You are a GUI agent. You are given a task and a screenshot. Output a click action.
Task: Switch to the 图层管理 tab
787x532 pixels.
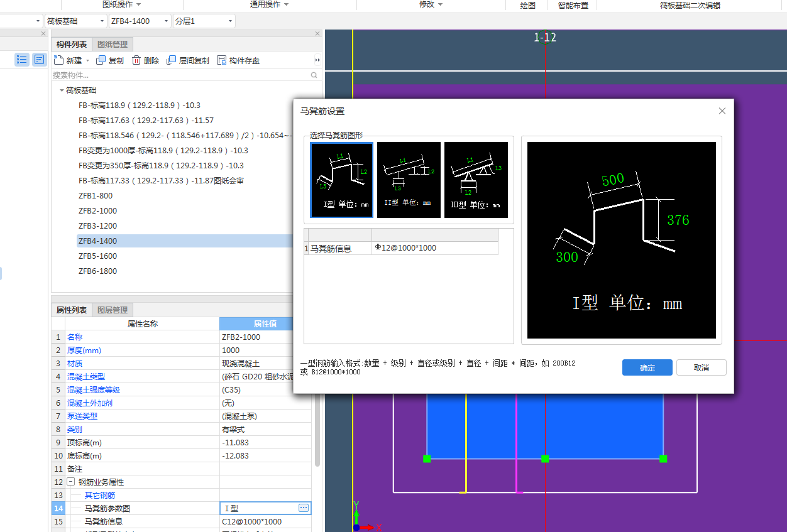(x=112, y=310)
